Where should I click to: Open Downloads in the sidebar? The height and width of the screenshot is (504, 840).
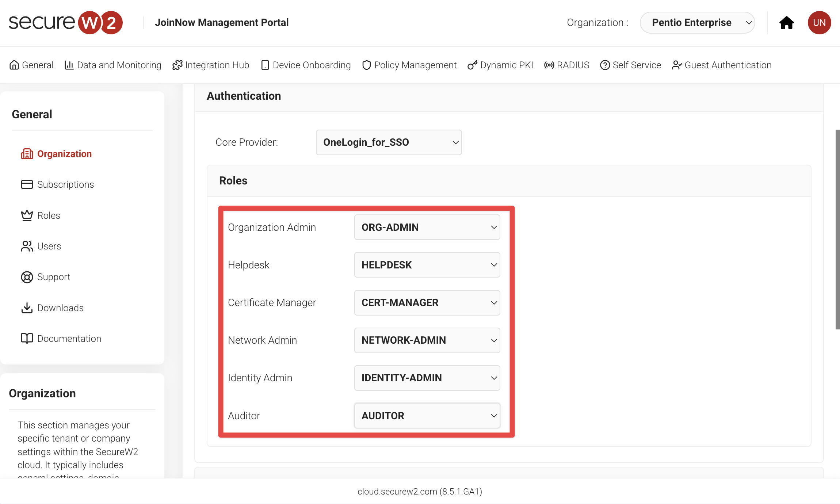(x=52, y=308)
